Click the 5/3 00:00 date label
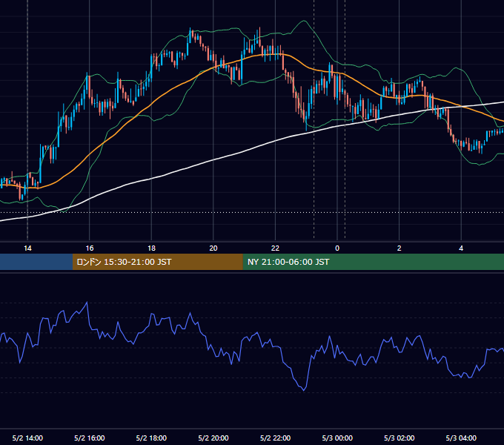The height and width of the screenshot is (445, 504). click(x=337, y=438)
